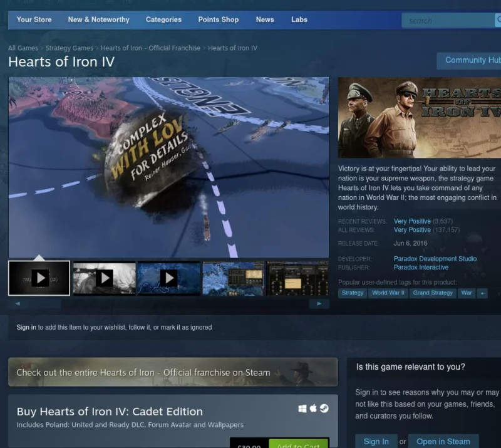The height and width of the screenshot is (448, 501).
Task: Expand more tags with plus button
Action: pos(482,293)
